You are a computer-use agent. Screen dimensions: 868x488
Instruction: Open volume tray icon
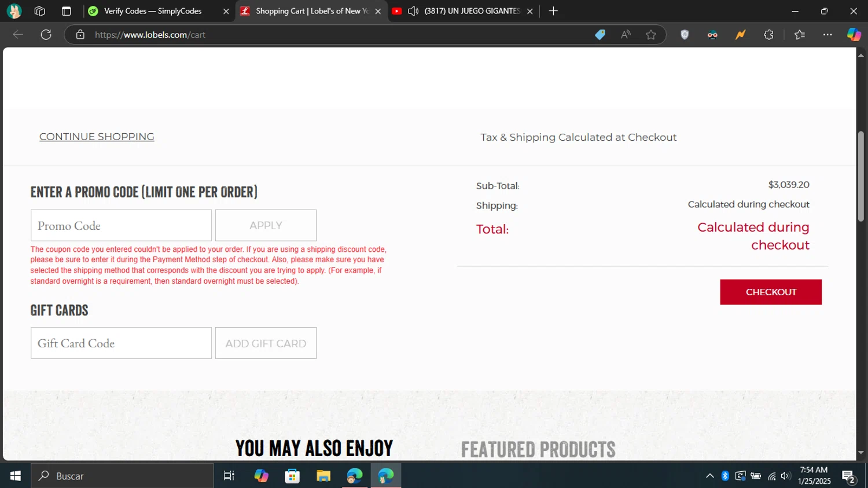point(785,476)
